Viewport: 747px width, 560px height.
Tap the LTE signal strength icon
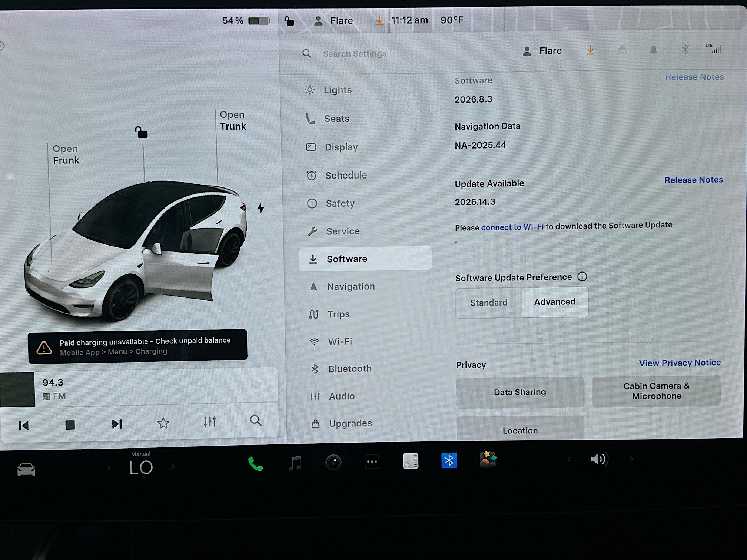coord(714,49)
